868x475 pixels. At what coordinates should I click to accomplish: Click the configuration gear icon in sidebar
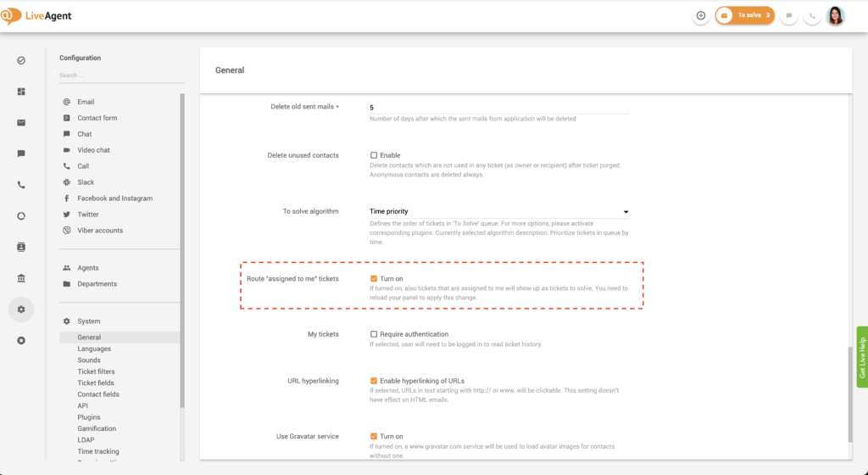point(21,310)
